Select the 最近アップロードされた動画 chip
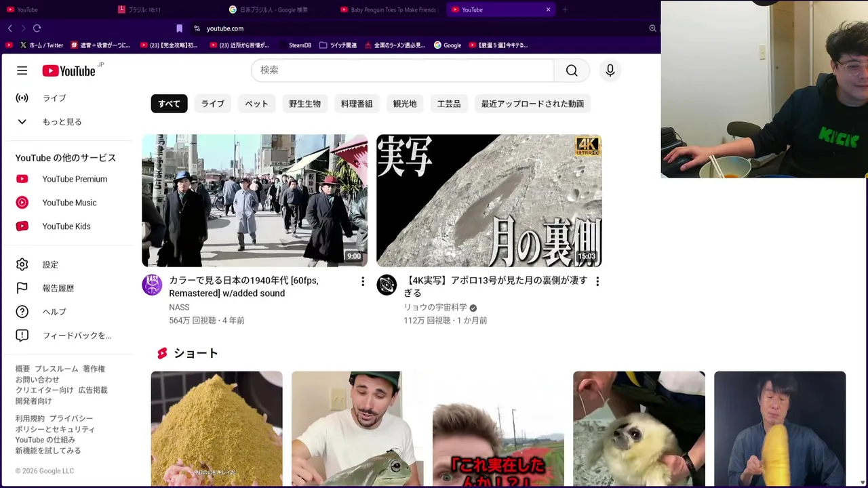This screenshot has height=488, width=868. pos(532,104)
